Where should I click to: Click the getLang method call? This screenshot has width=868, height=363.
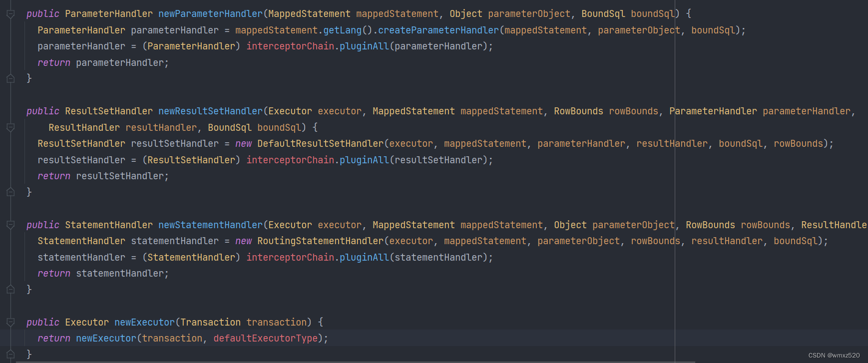342,30
